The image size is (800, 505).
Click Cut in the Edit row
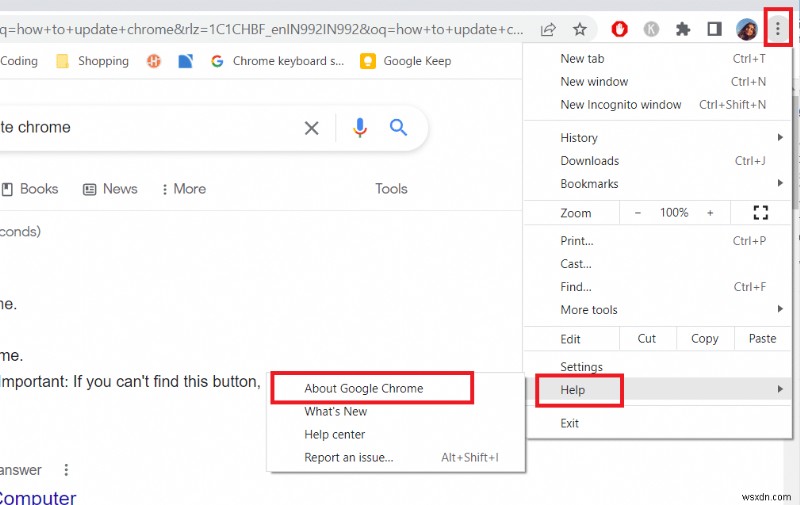(x=647, y=339)
